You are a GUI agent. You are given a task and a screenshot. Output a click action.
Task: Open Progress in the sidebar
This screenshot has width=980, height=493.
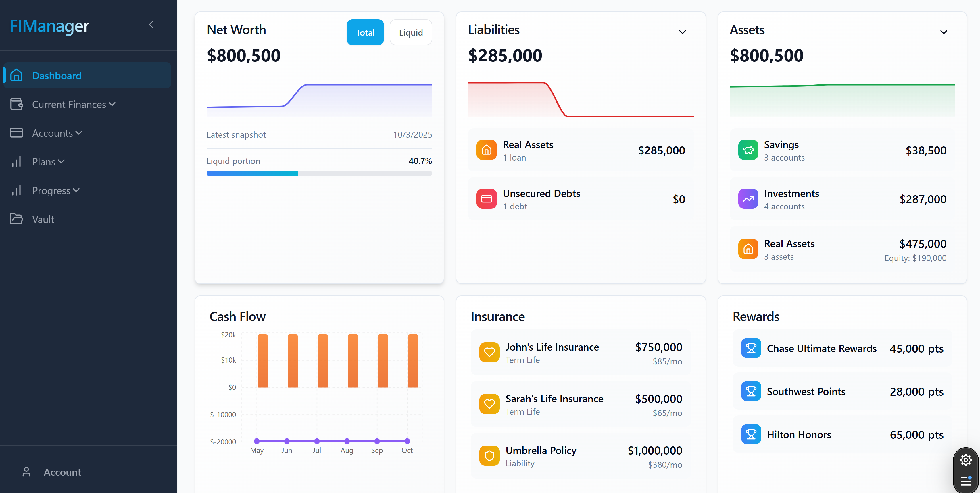(87, 190)
